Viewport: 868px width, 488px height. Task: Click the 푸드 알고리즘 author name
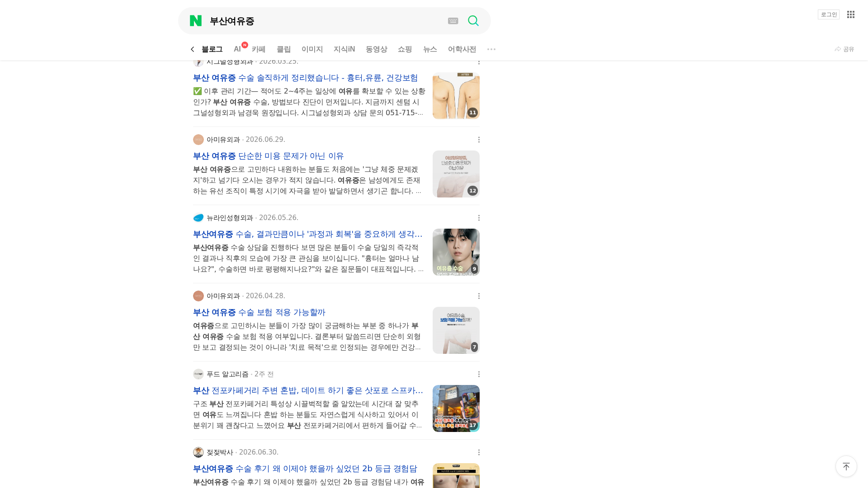click(227, 374)
